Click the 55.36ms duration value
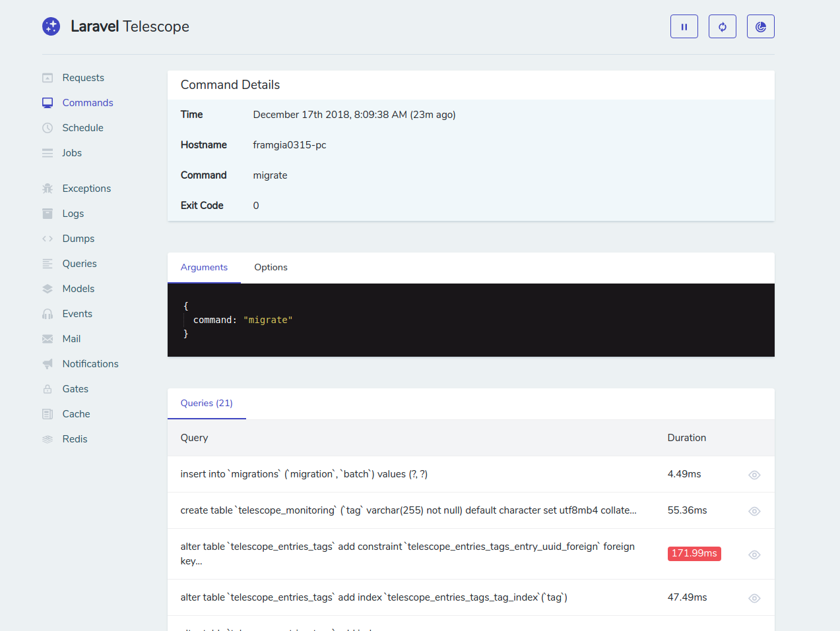The image size is (840, 631). coord(687,510)
